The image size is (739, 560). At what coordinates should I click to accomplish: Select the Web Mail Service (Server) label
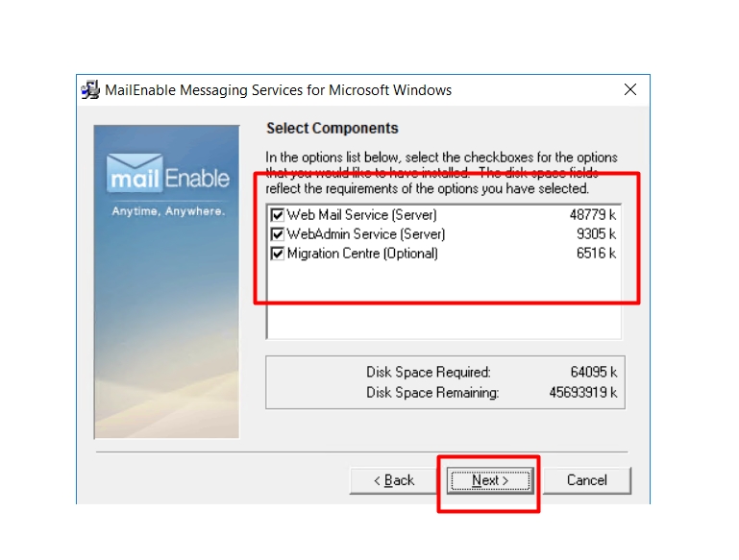coord(361,215)
